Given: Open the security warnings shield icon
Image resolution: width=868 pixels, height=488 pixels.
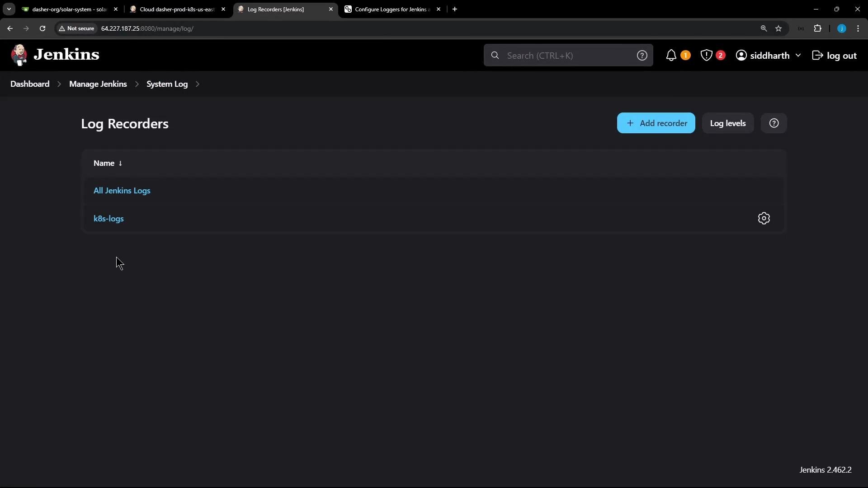Looking at the screenshot, I should (x=707, y=56).
